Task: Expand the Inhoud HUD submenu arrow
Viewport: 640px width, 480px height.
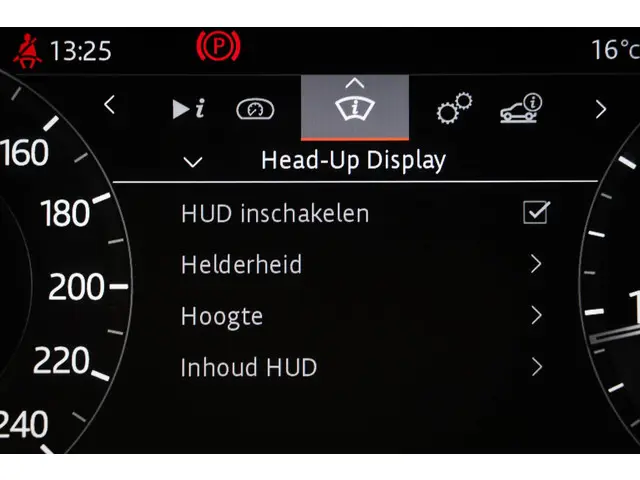Action: [536, 367]
